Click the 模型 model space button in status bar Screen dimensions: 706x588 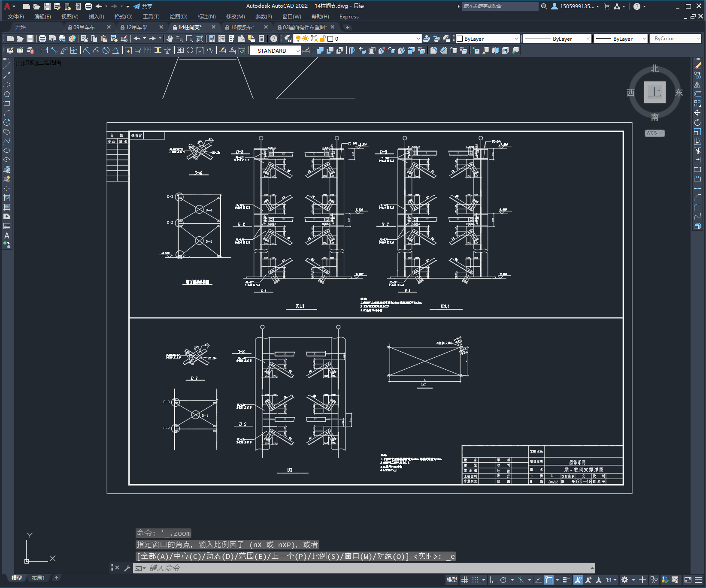[x=451, y=580]
